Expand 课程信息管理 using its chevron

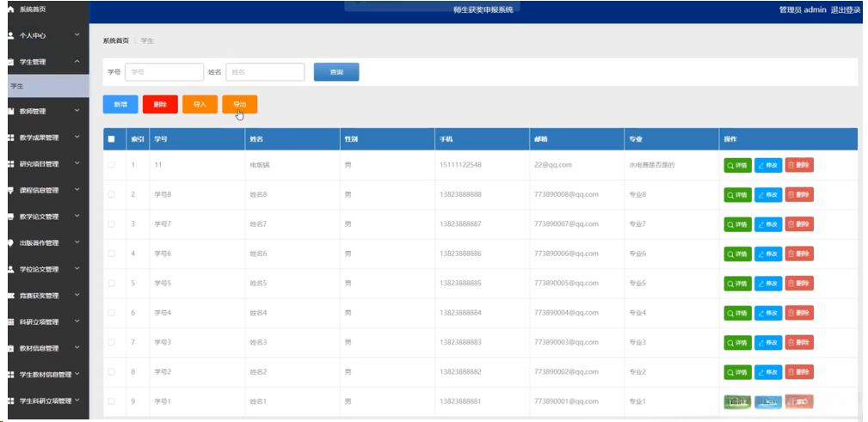[x=77, y=190]
